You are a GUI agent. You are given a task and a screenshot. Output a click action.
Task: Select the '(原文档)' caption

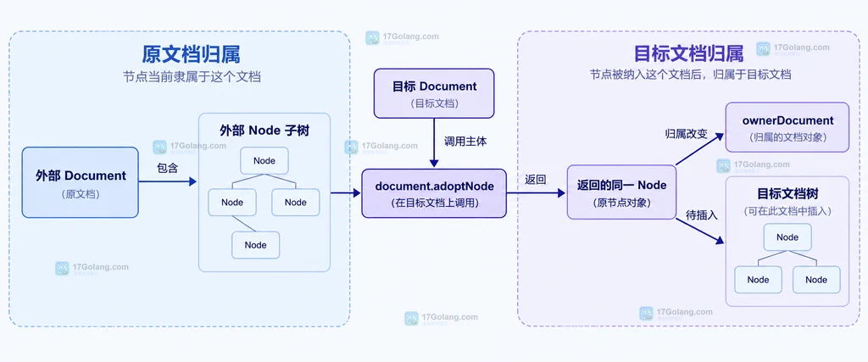pyautogui.click(x=81, y=195)
